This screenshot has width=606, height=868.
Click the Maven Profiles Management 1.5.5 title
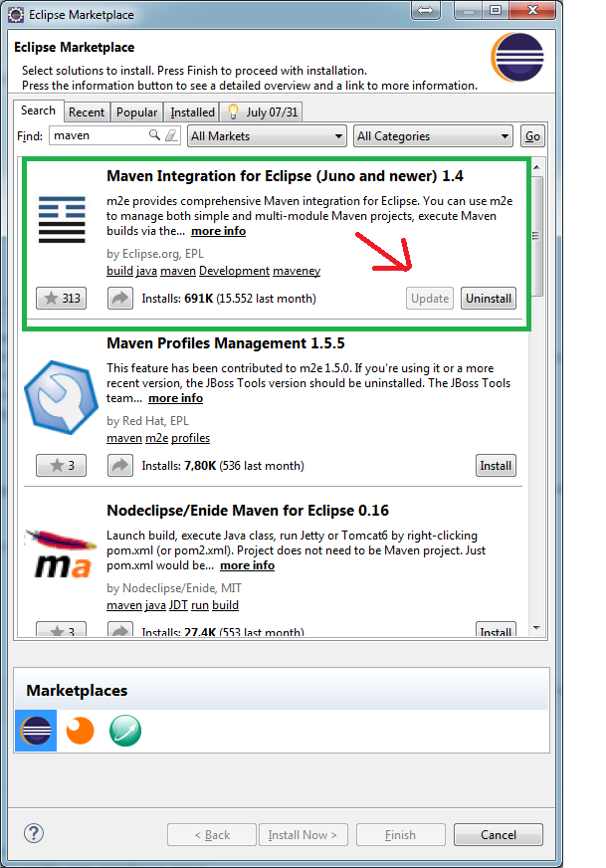(x=226, y=343)
